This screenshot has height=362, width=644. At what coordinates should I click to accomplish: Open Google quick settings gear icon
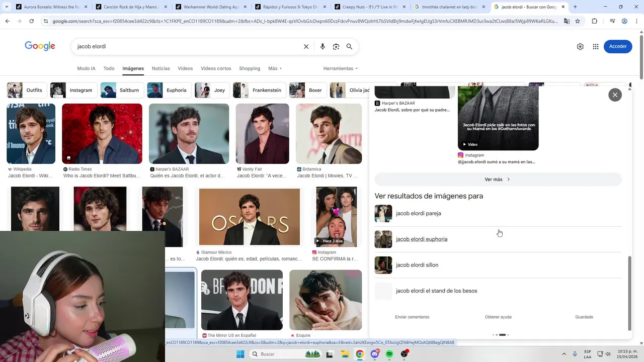(x=580, y=46)
